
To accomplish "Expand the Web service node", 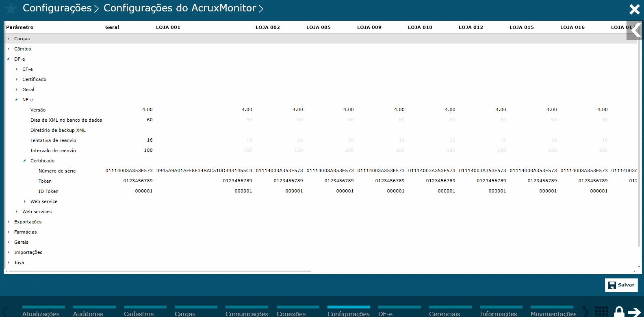I will coord(25,201).
